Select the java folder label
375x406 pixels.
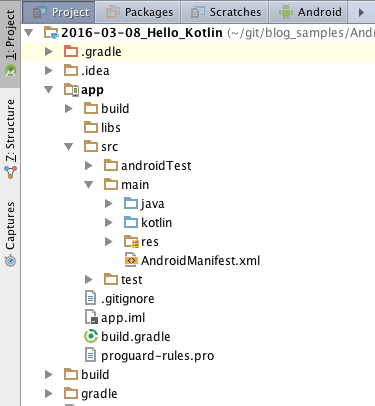(x=152, y=204)
